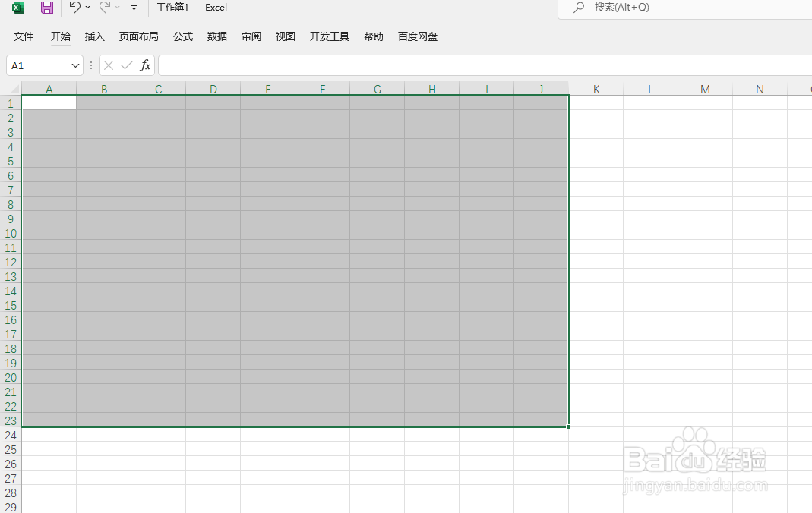Select column N header

tap(760, 89)
